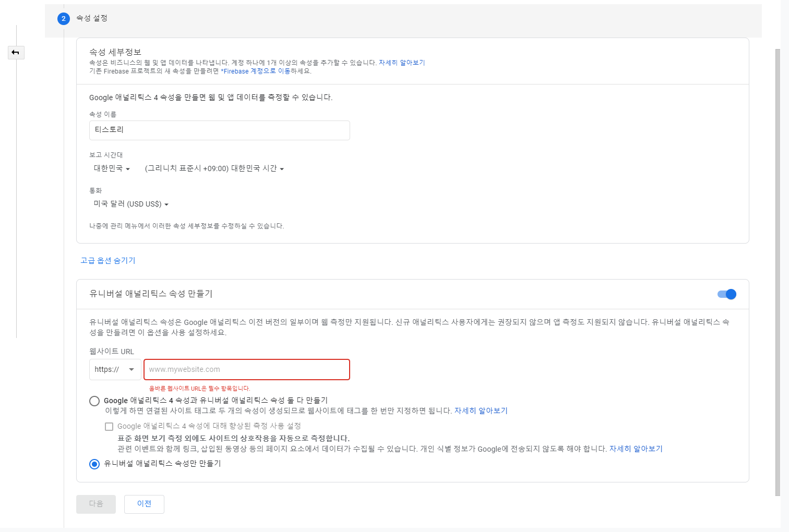
Task: Click the vertical scrollbar on right
Action: [x=778, y=271]
